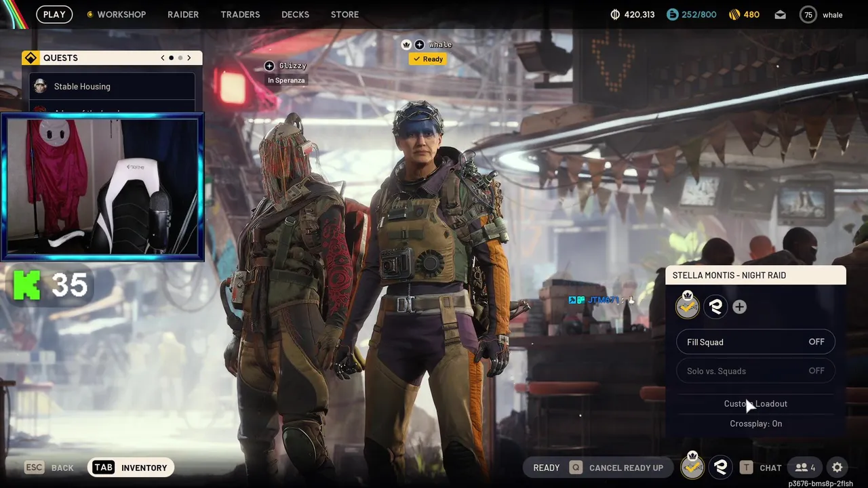Click the Glizzy player name label
Screen dimensions: 868x488
[293, 66]
